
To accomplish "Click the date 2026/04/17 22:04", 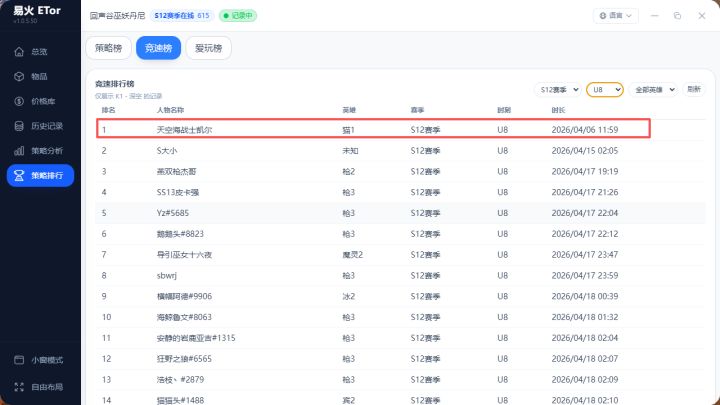I will [x=585, y=213].
